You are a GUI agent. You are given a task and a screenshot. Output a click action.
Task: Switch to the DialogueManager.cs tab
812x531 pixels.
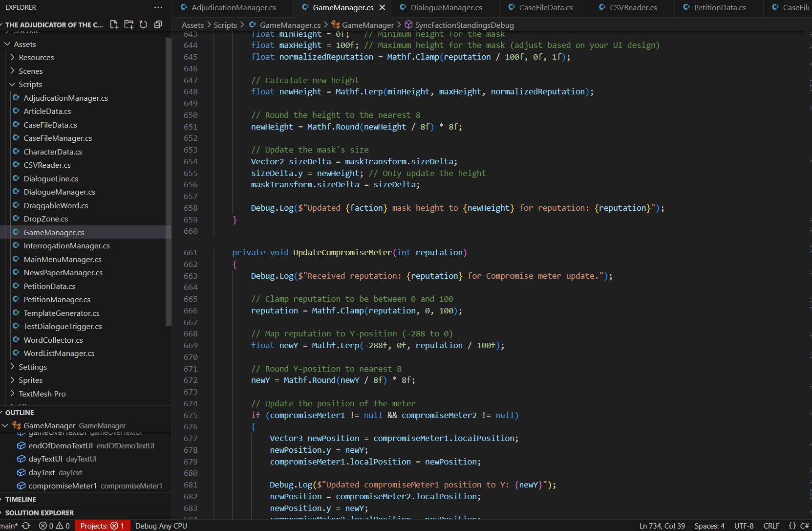point(446,7)
